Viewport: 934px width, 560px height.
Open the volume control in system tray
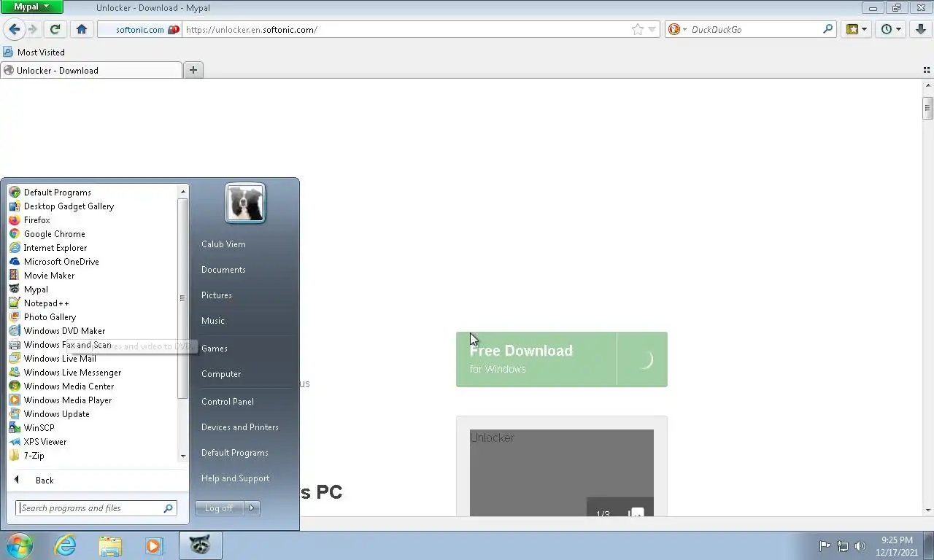click(x=860, y=545)
